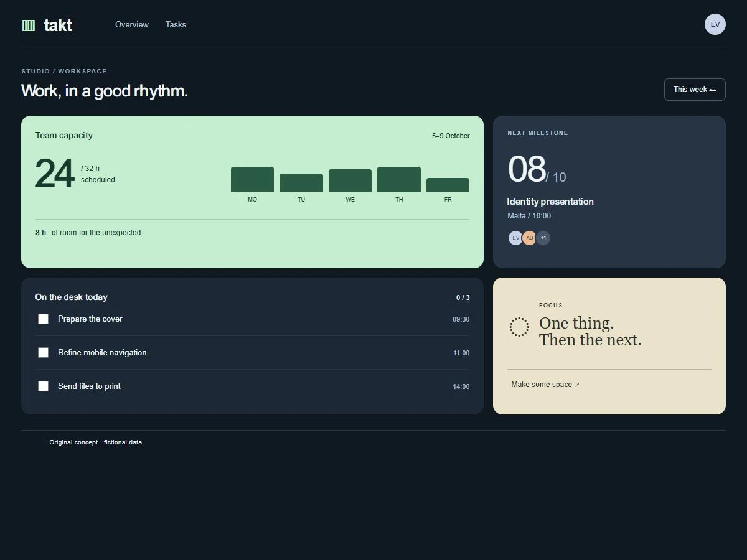Viewport: 747px width, 560px height.
Task: Click the 11:00 task time
Action: pos(461,353)
